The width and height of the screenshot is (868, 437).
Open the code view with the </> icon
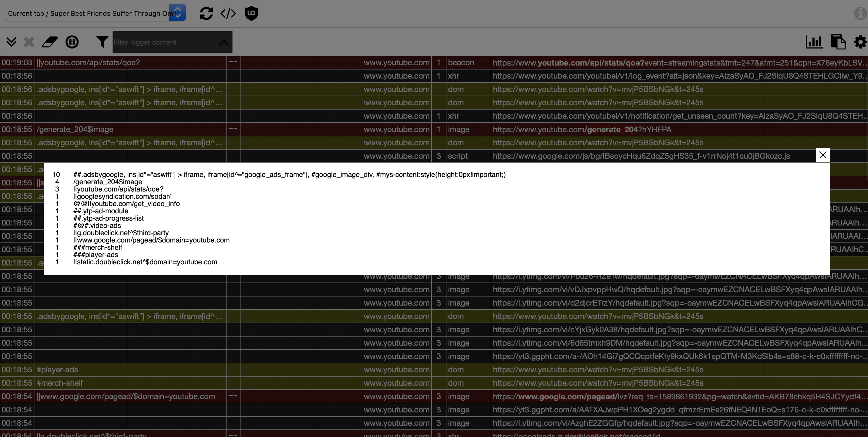[228, 13]
